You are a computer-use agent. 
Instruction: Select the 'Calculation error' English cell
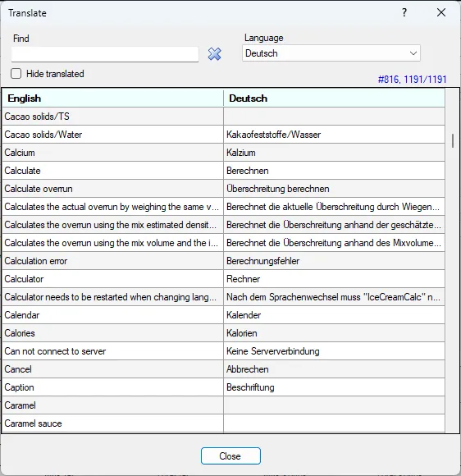[112, 261]
